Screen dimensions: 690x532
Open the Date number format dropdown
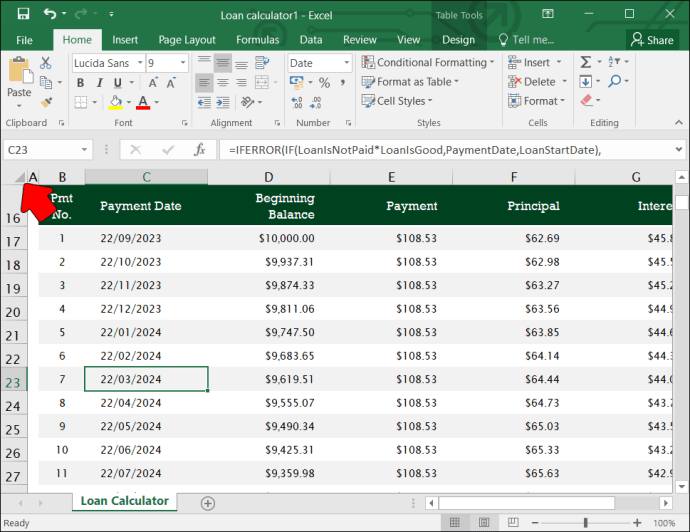pos(346,63)
